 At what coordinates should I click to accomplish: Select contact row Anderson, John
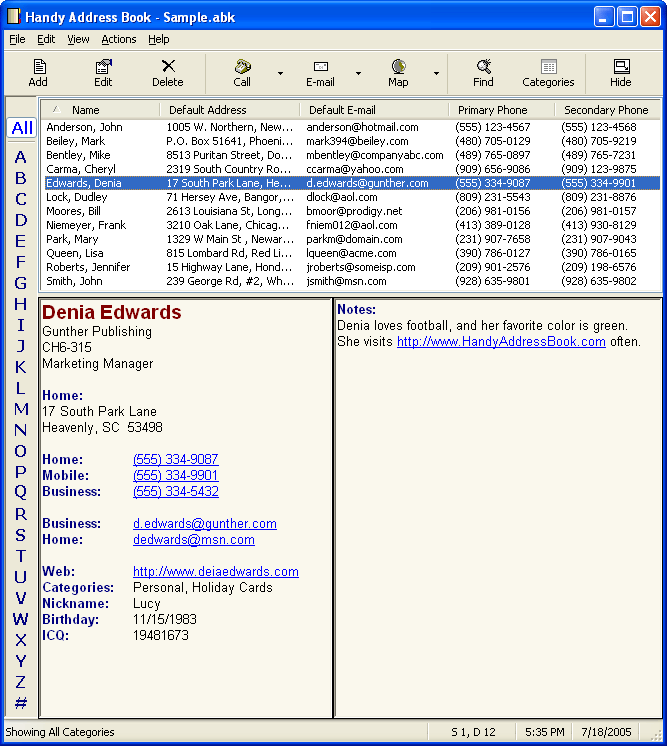coord(352,127)
